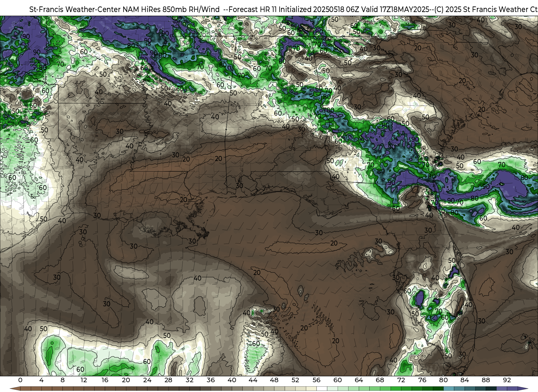Click color bar tick label "32"
The image size is (538, 392).
pos(189,380)
